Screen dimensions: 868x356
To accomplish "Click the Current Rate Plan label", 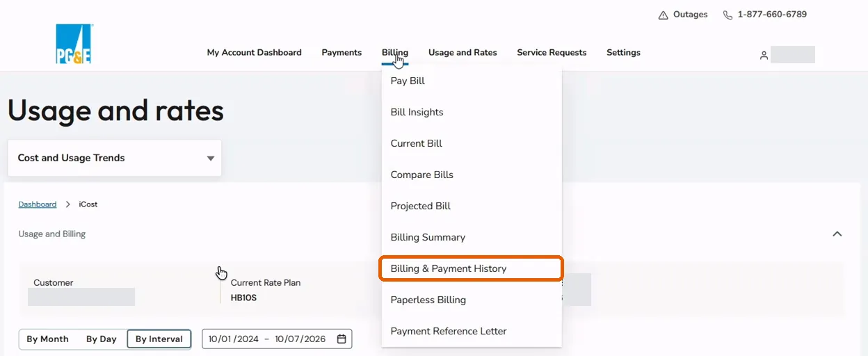I will tap(266, 283).
